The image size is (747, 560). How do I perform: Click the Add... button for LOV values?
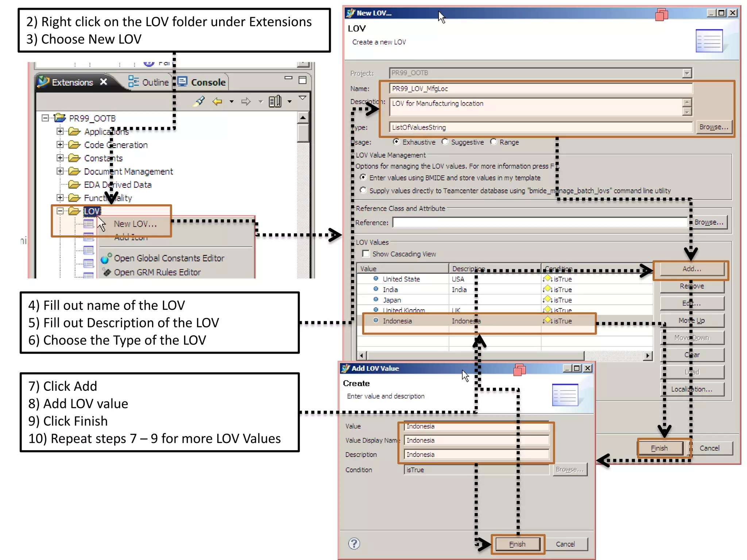point(692,269)
